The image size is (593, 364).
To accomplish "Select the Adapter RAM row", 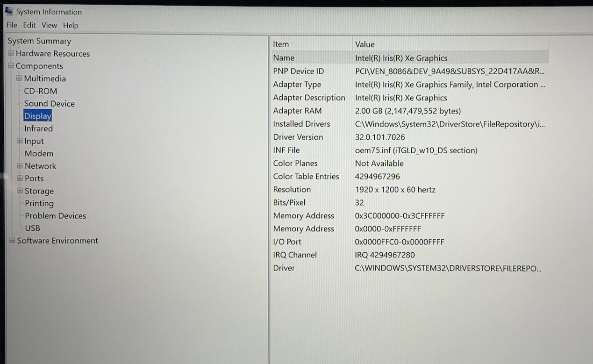I will click(x=410, y=111).
